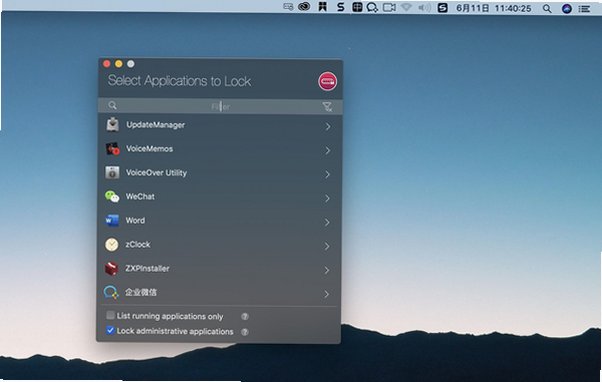Select the UpdateManager label
The image size is (602, 382).
(x=155, y=125)
